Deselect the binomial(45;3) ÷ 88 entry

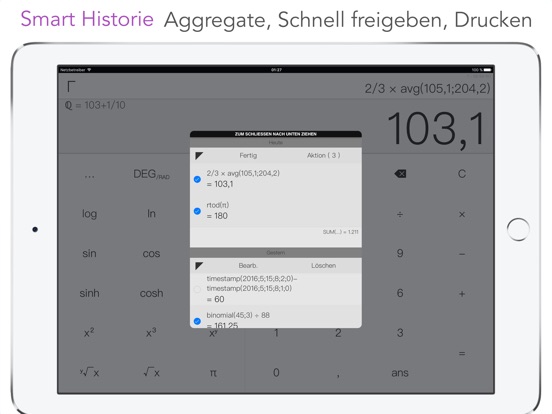(x=197, y=321)
